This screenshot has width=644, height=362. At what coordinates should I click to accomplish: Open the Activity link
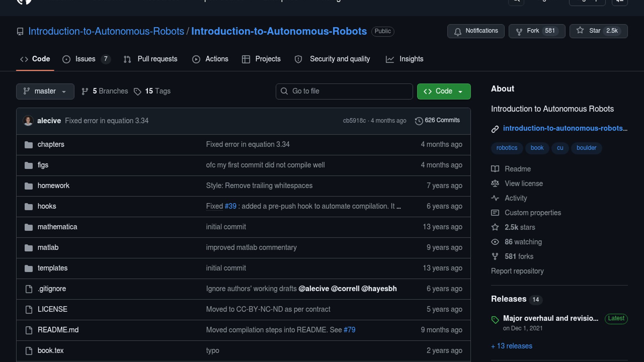tap(516, 198)
